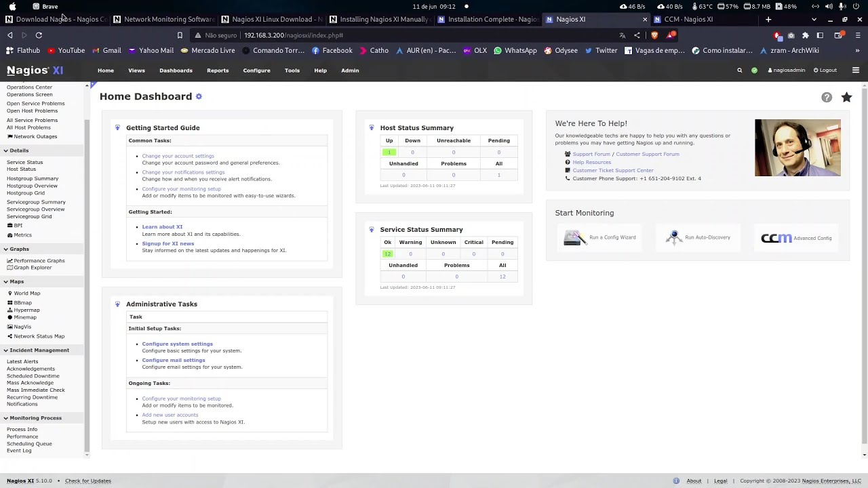Click Configure system settings link
Screen dimensions: 868x488
177,344
